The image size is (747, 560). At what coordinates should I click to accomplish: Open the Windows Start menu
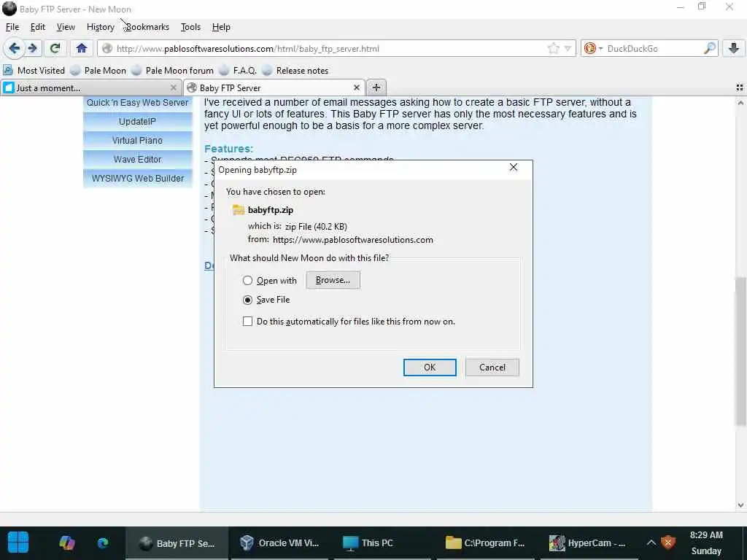[x=18, y=542]
